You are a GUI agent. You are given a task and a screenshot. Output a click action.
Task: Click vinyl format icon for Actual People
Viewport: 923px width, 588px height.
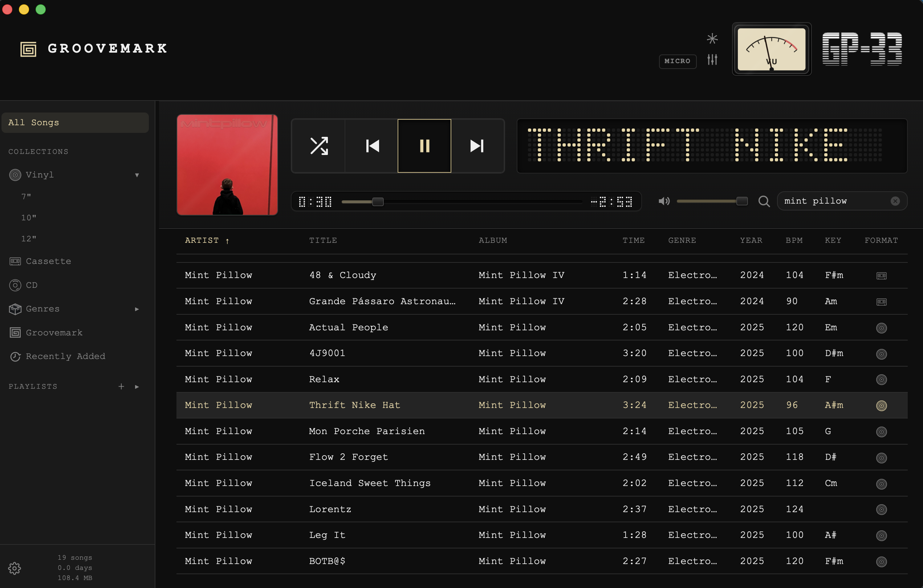pyautogui.click(x=881, y=328)
